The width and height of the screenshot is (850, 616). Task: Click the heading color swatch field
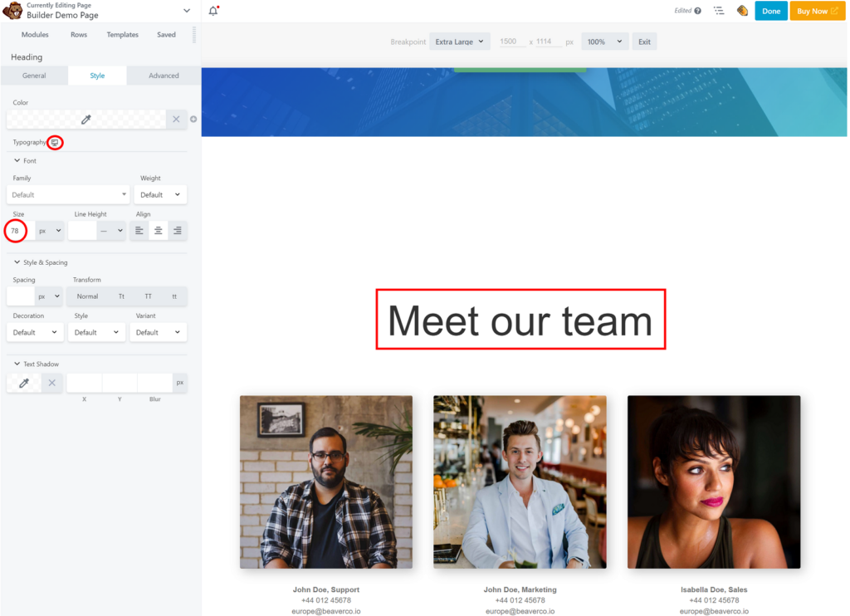85,120
